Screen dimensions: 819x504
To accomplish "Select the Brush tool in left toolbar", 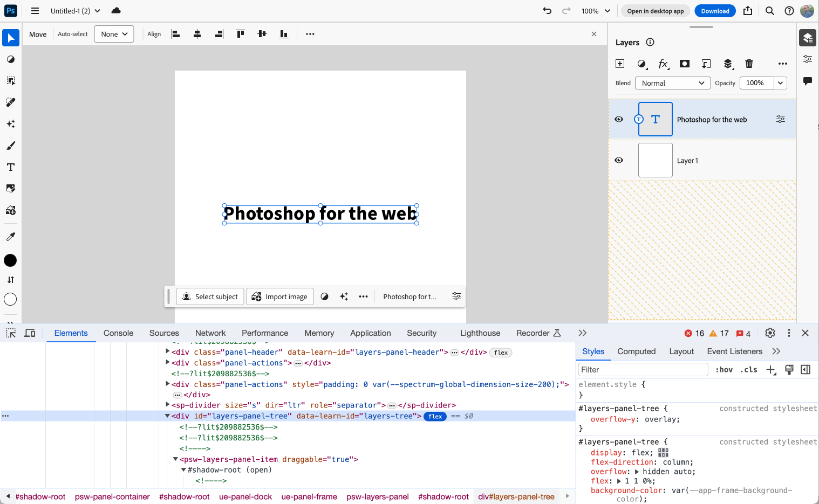I will pos(11,146).
